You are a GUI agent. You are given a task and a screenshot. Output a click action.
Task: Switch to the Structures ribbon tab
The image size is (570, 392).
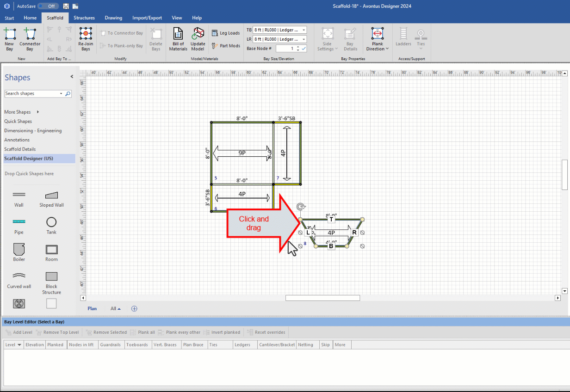click(84, 18)
